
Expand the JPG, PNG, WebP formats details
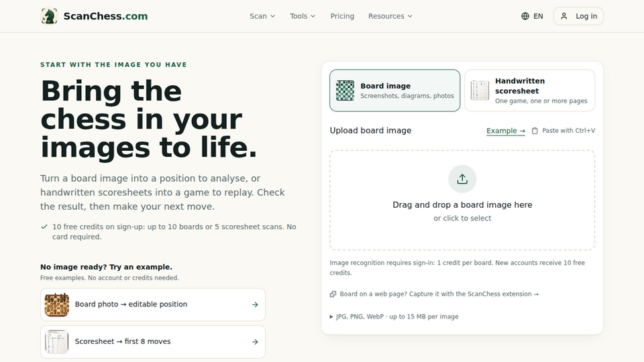pyautogui.click(x=394, y=316)
